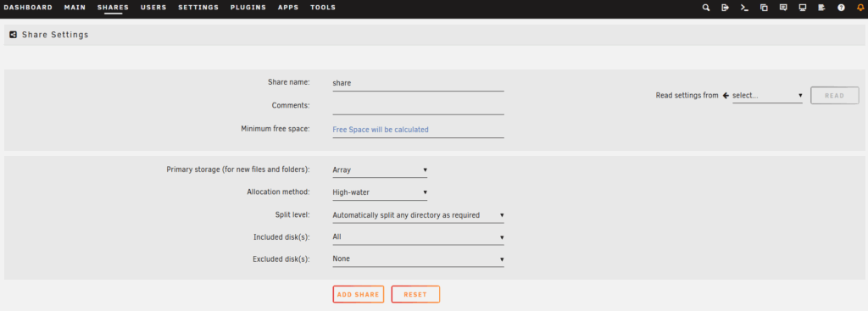The image size is (868, 311).
Task: Click the logout icon in the top bar
Action: click(726, 8)
